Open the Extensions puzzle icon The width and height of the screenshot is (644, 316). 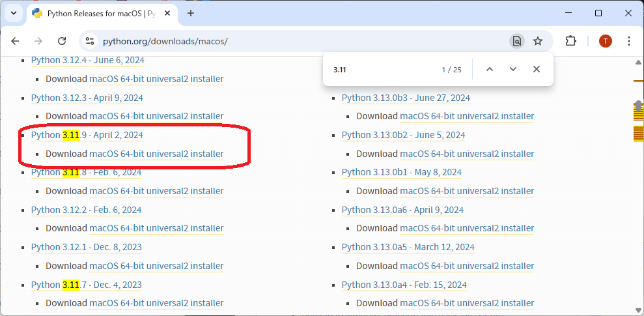(x=570, y=41)
